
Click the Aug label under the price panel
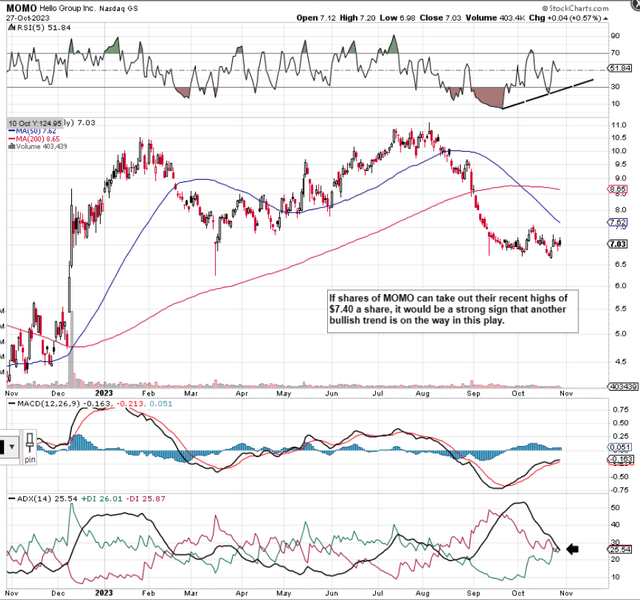point(422,393)
